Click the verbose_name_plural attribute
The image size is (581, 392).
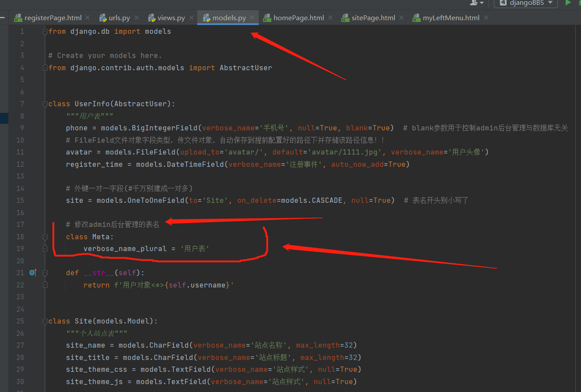(x=125, y=249)
